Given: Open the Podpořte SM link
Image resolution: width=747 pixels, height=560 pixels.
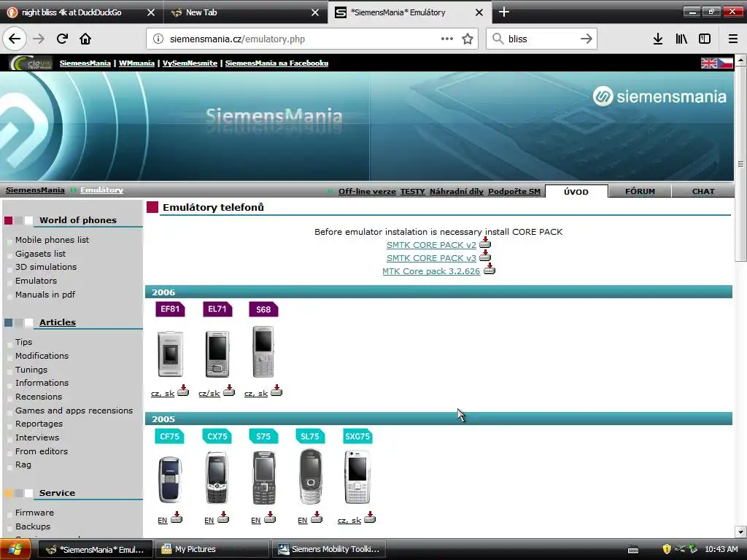Looking at the screenshot, I should click(x=514, y=192).
